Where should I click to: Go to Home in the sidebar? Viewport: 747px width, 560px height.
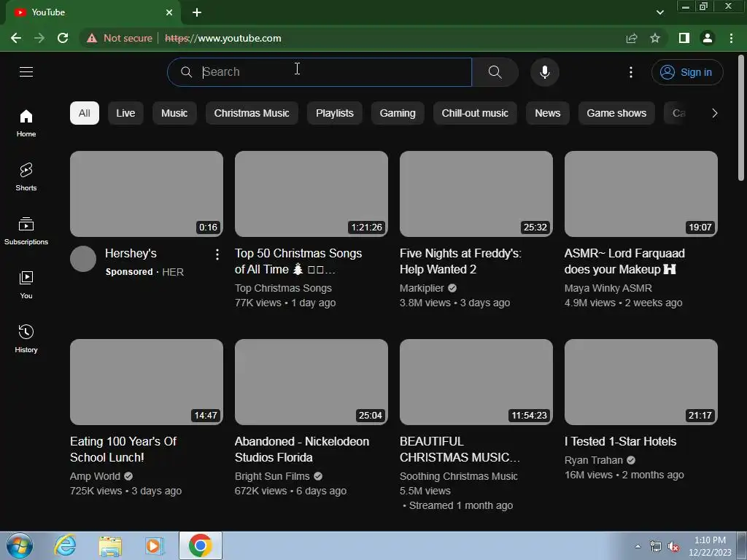pos(26,123)
